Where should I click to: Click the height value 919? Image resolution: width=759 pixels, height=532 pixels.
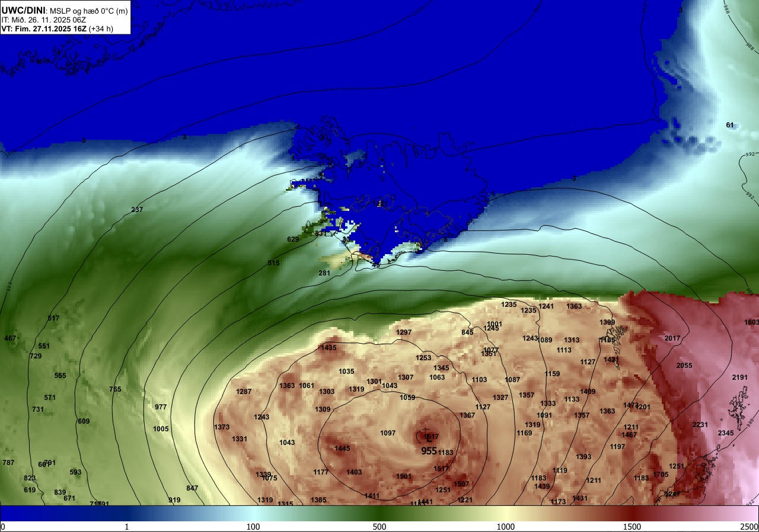tap(174, 500)
